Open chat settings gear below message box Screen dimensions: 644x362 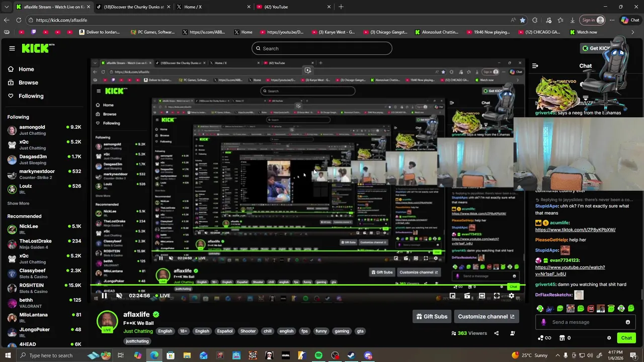(609, 338)
